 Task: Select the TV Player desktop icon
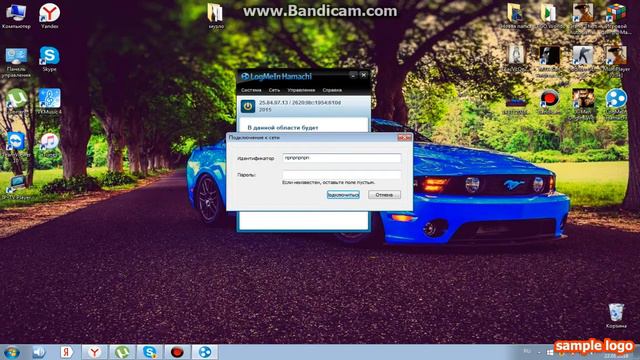[x=16, y=188]
